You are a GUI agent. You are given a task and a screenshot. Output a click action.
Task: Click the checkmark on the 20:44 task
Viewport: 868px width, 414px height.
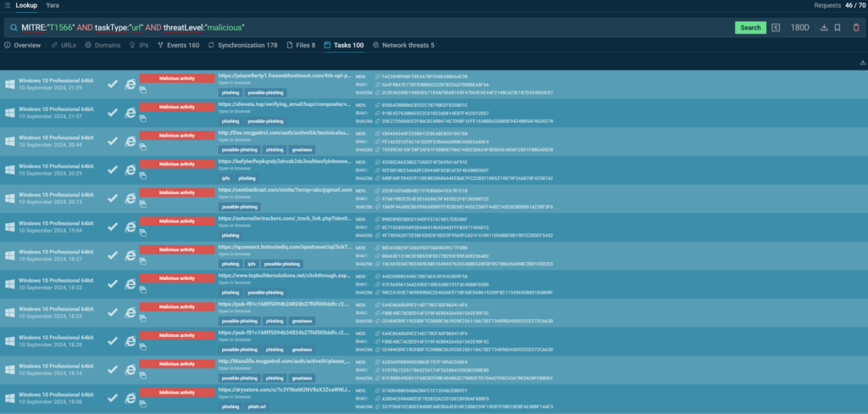click(113, 141)
